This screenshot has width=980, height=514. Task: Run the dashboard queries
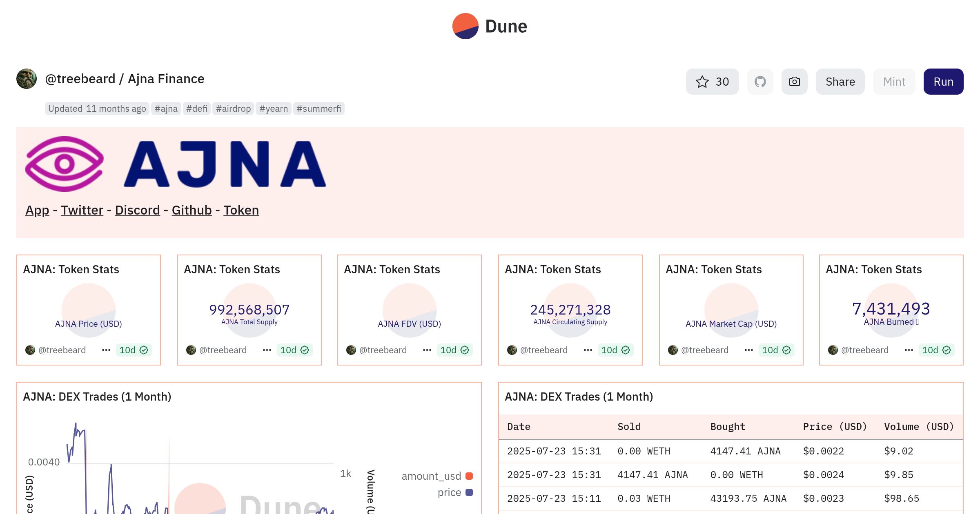pos(944,82)
